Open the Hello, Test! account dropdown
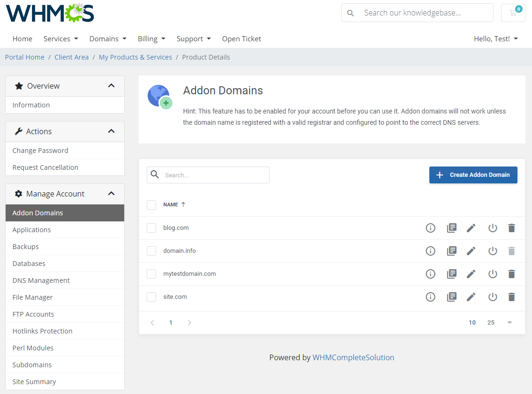 [496, 39]
